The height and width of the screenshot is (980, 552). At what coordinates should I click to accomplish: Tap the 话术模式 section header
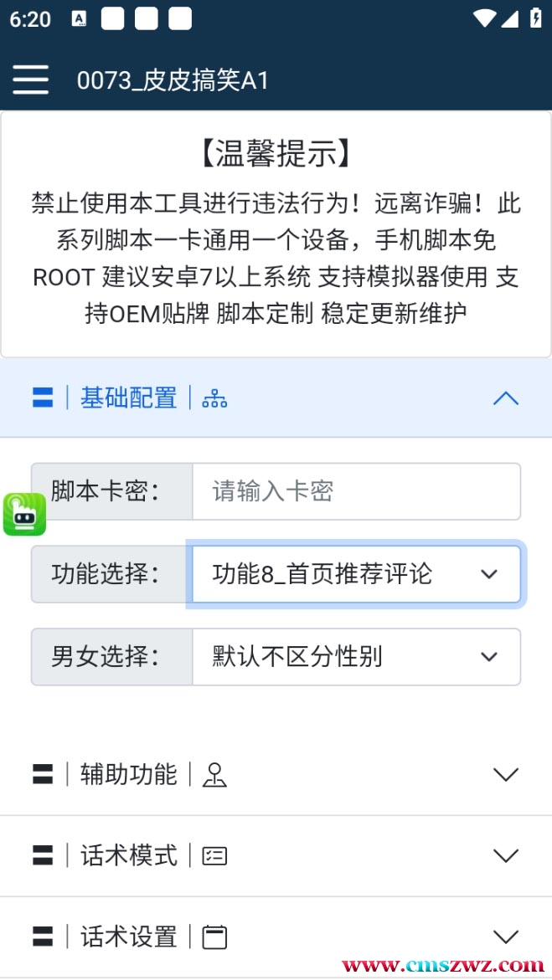(x=276, y=855)
